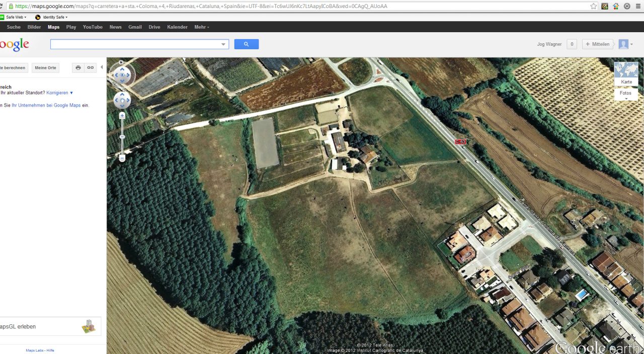
Task: Click the Meine Orte button
Action: pos(45,68)
